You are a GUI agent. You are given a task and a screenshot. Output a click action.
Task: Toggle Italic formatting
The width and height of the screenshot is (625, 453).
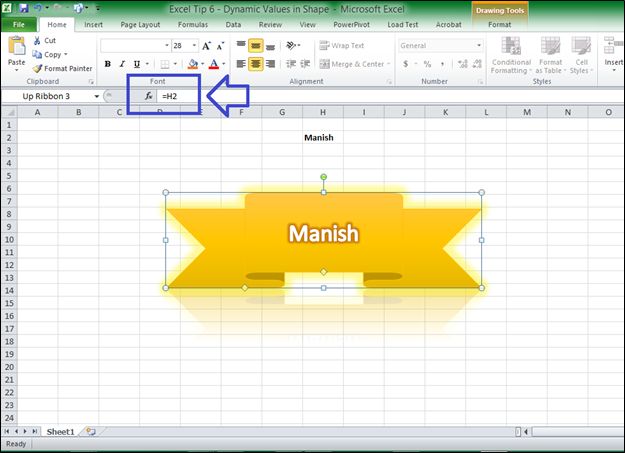coord(122,64)
